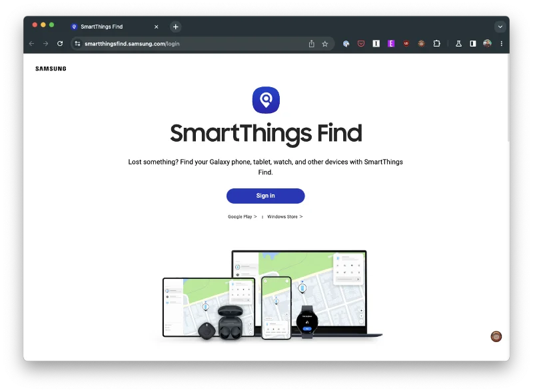Follow the Google Play link

[x=242, y=217]
